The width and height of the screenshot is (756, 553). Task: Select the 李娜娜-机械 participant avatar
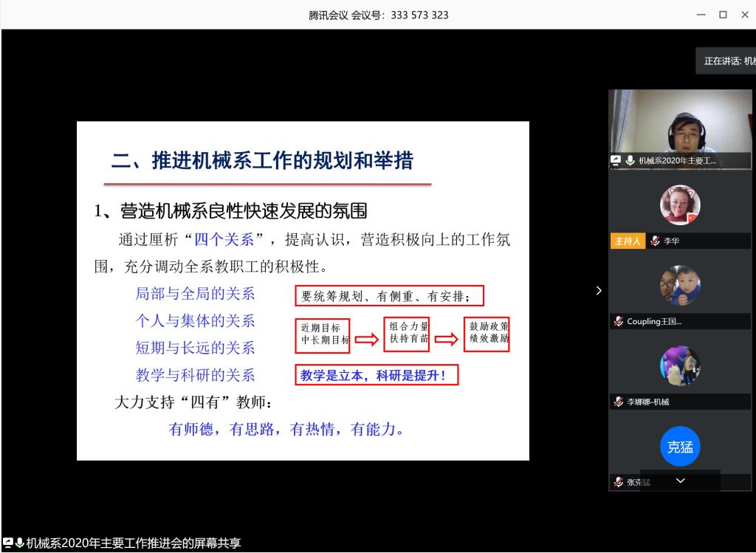(x=679, y=366)
